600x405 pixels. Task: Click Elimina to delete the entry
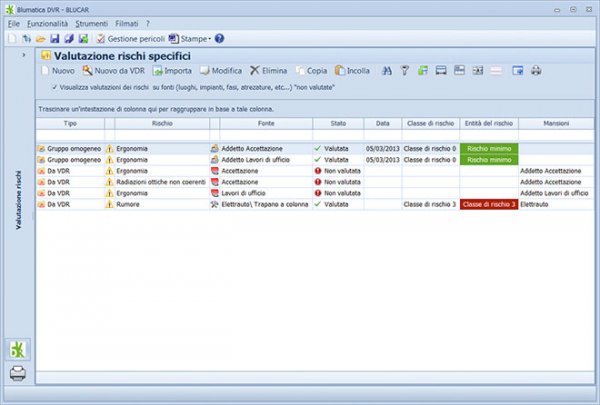[x=256, y=71]
